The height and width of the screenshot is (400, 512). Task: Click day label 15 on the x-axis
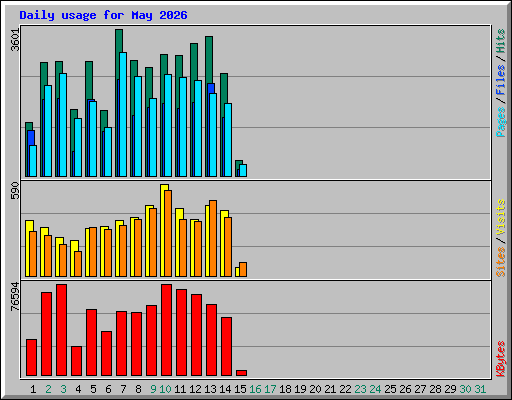[240, 389]
